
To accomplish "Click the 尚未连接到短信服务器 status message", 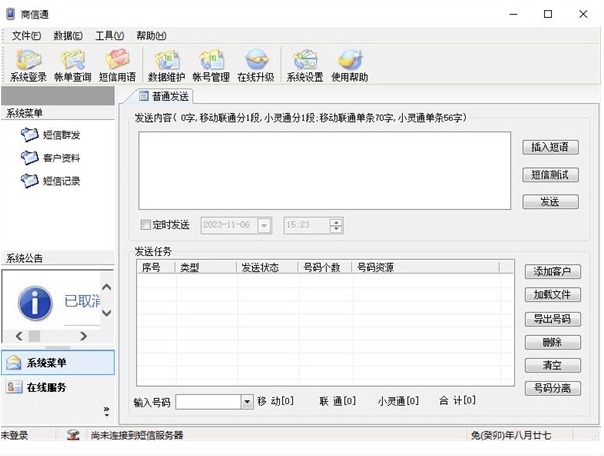I will pos(137,436).
